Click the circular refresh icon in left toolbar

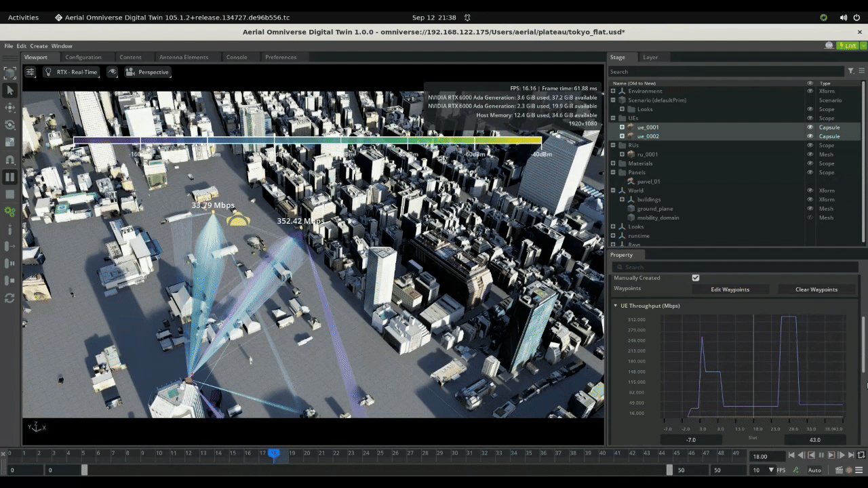tap(9, 298)
